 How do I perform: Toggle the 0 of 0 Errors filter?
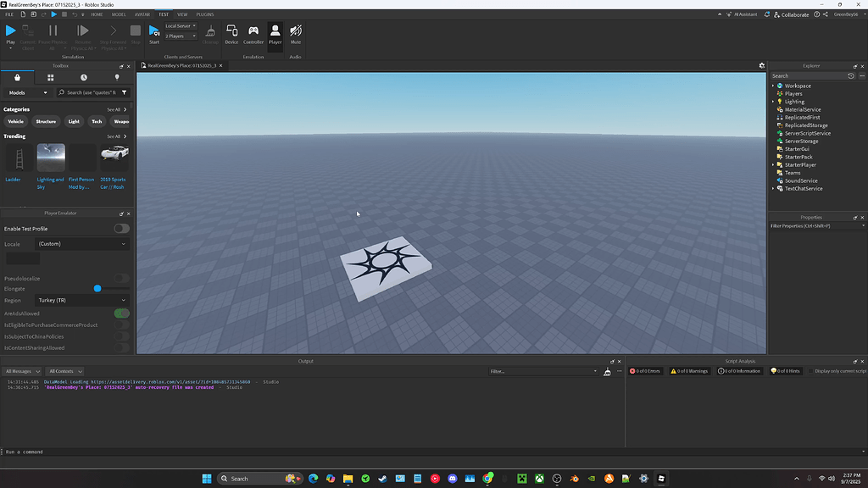(645, 371)
